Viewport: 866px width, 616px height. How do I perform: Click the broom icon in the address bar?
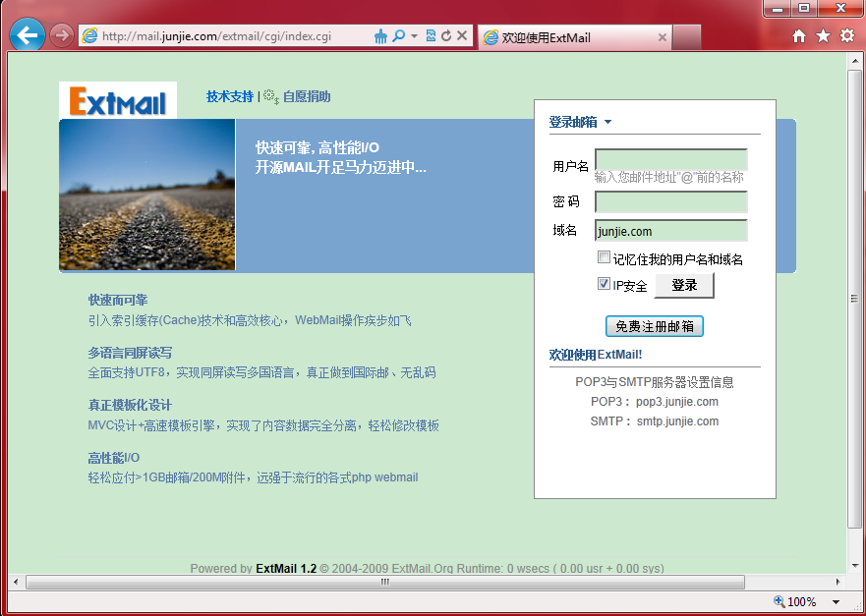tap(380, 36)
